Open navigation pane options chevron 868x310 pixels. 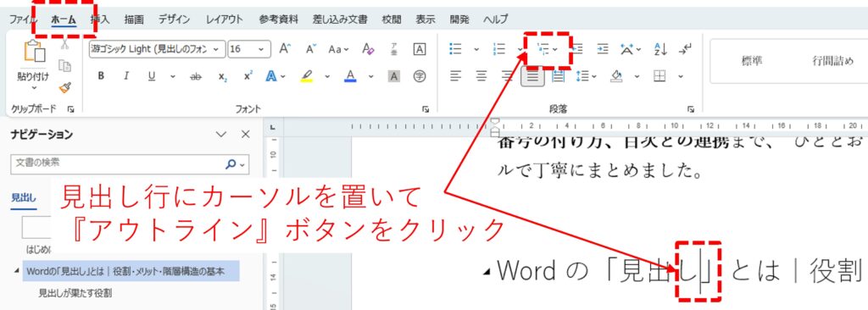click(221, 134)
